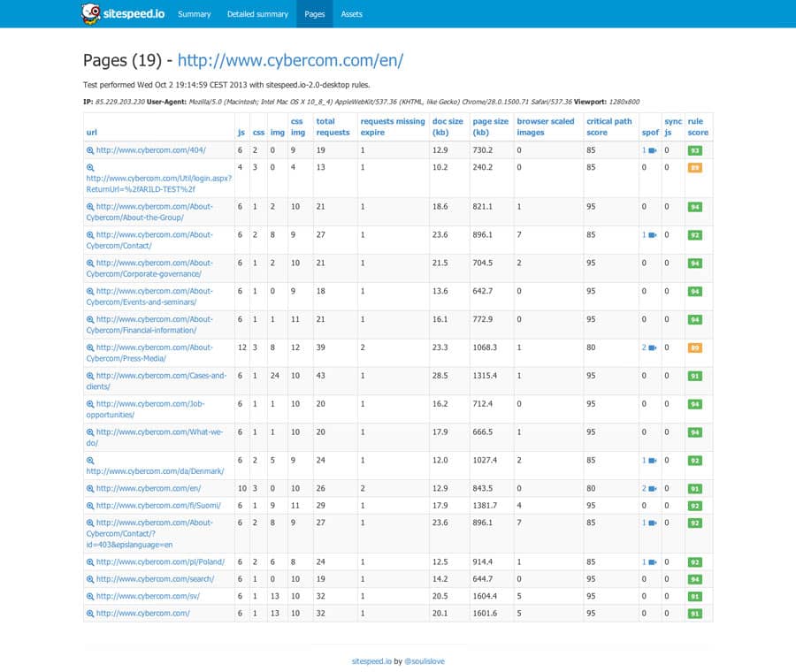Click magnifier icon beside the login.aspx URL
The image size is (796, 672).
coord(90,167)
